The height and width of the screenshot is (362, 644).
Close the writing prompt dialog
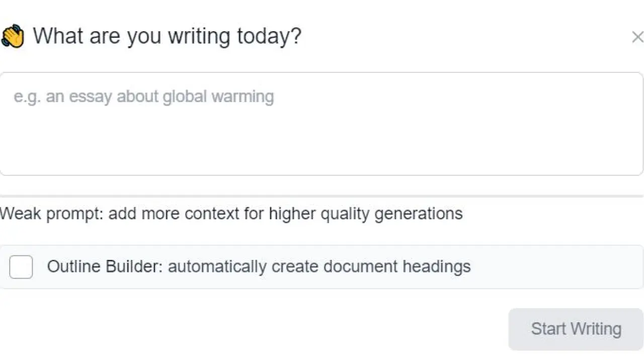click(637, 37)
